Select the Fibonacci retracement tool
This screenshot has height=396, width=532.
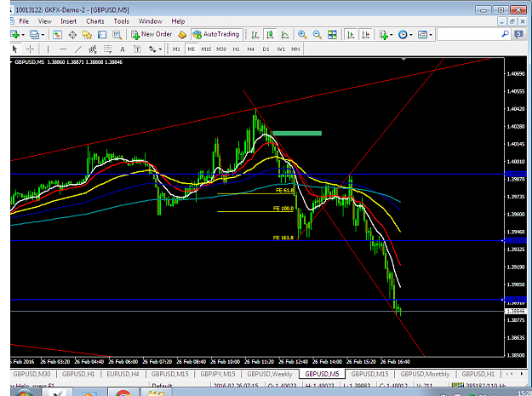click(x=107, y=49)
